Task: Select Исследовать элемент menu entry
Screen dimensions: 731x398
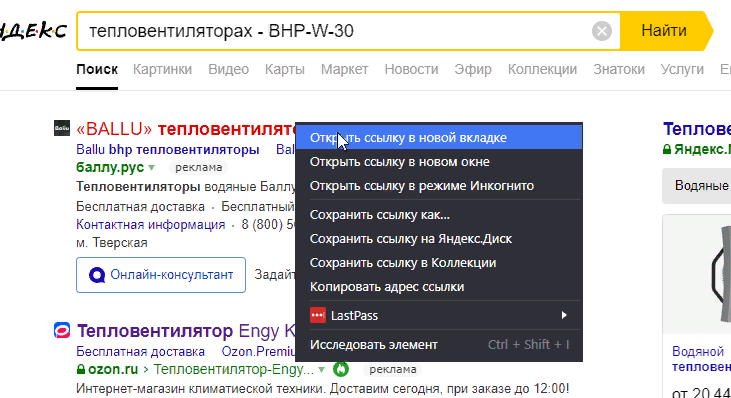Action: (x=439, y=344)
